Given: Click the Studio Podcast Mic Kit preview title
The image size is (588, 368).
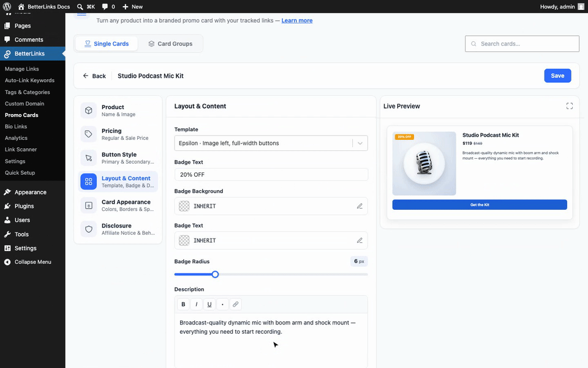Looking at the screenshot, I should click(491, 135).
